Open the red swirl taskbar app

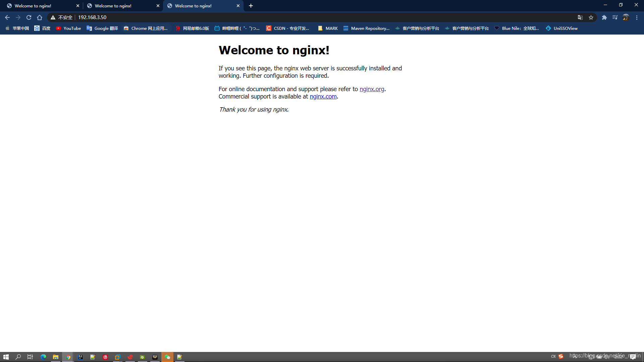130,357
